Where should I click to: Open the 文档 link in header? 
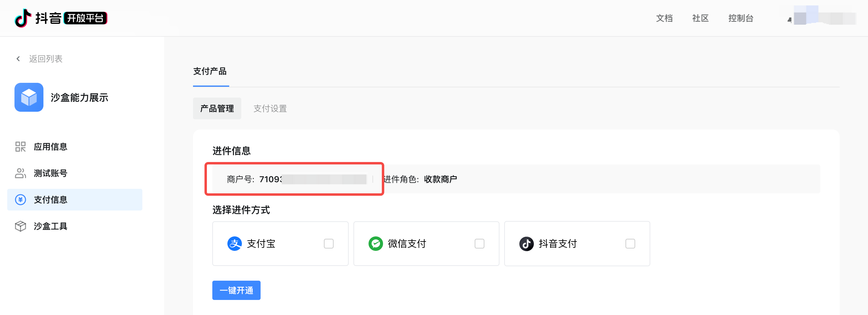pyautogui.click(x=664, y=18)
